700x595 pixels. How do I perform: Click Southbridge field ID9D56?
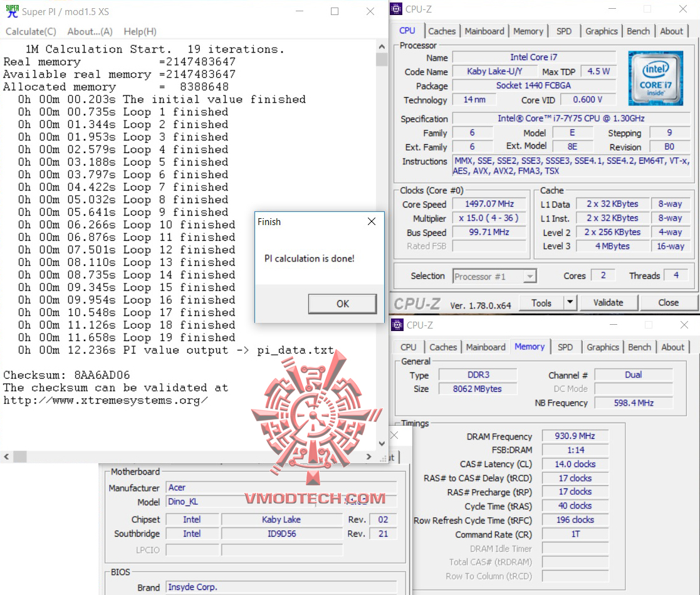[x=282, y=534]
